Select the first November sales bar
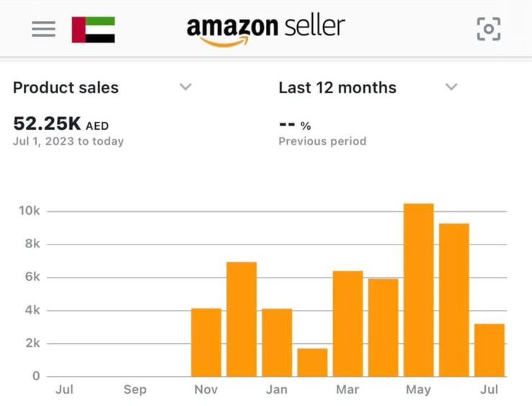The image size is (532, 406). point(206,343)
